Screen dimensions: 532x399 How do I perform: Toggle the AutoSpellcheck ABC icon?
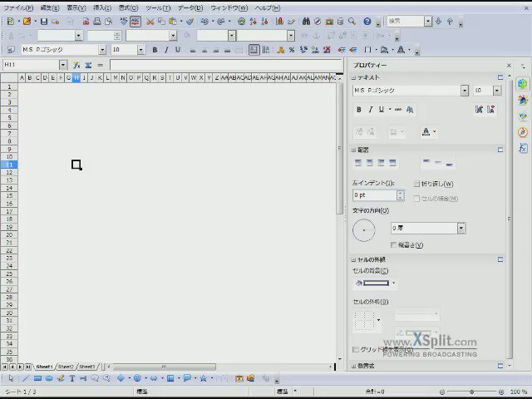(x=135, y=22)
